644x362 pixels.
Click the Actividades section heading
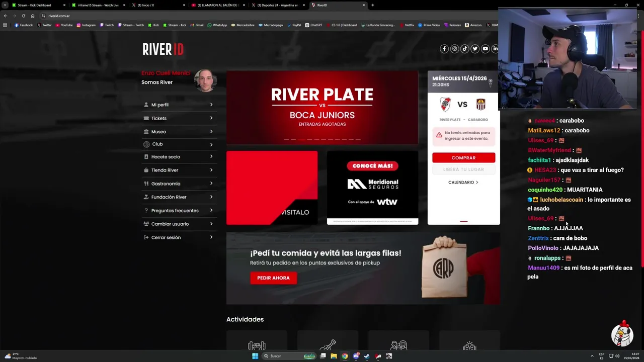[x=245, y=319]
